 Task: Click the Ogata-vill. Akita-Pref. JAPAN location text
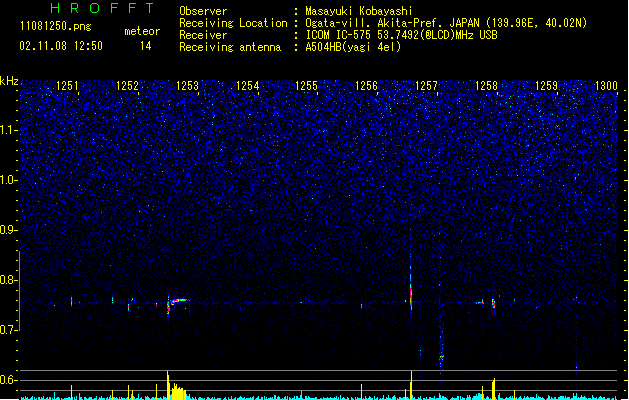tap(446, 23)
